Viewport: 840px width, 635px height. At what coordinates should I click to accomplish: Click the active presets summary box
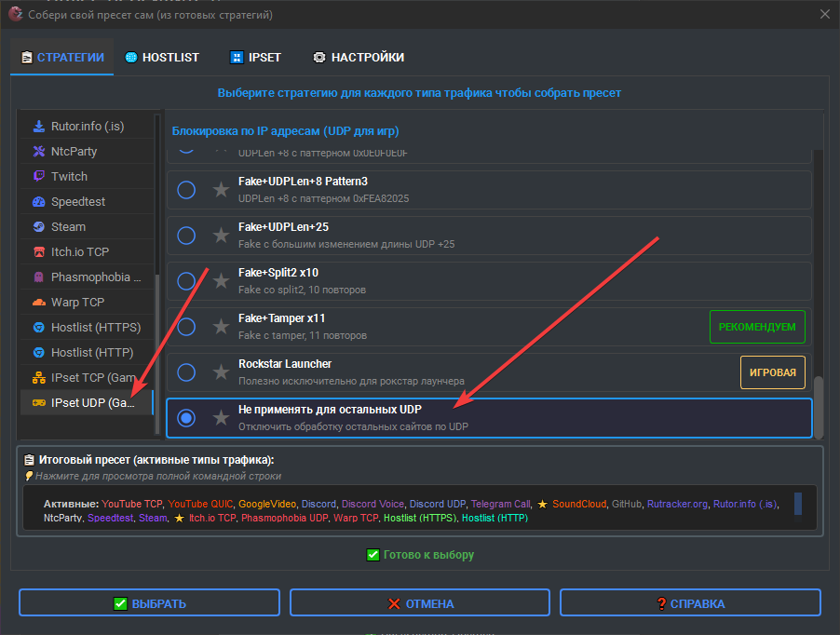(x=420, y=507)
